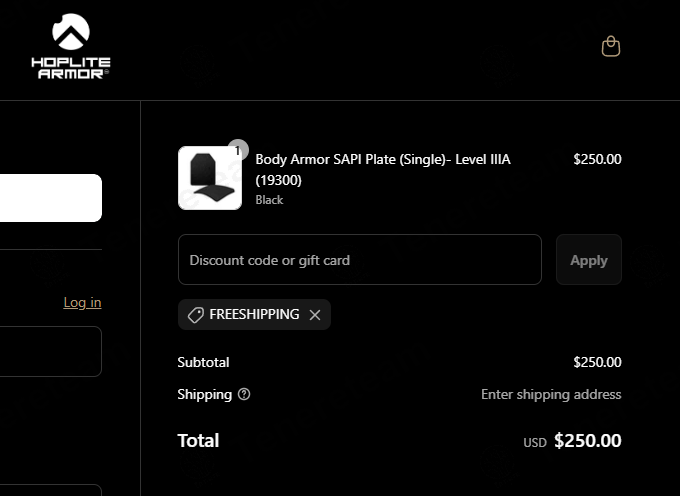680x496 pixels.
Task: Follow the Log in link
Action: click(82, 302)
